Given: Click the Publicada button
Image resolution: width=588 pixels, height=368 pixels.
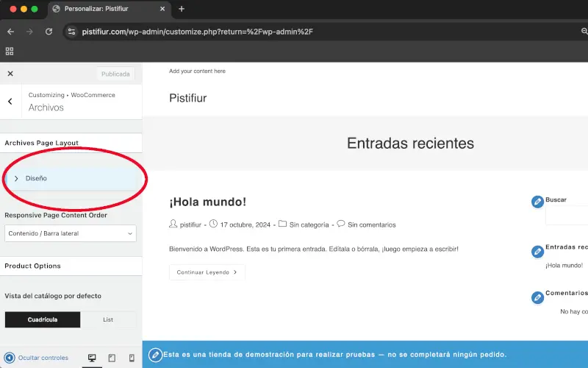Looking at the screenshot, I should pos(115,74).
